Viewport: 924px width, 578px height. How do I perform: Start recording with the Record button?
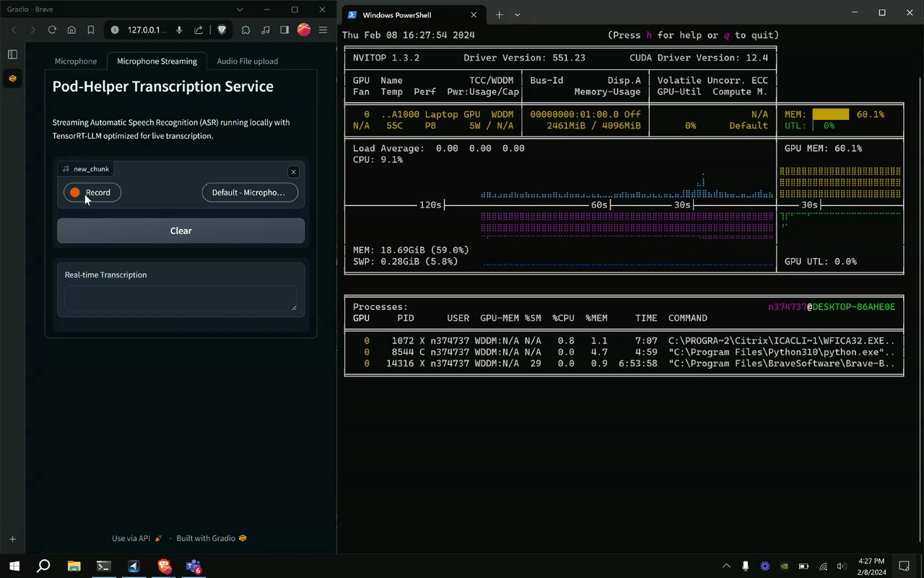(92, 192)
